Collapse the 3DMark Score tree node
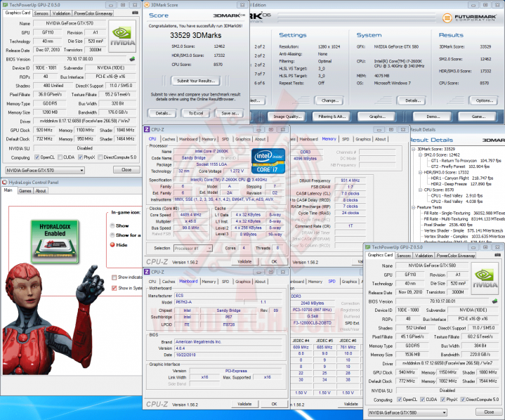 click(x=414, y=149)
